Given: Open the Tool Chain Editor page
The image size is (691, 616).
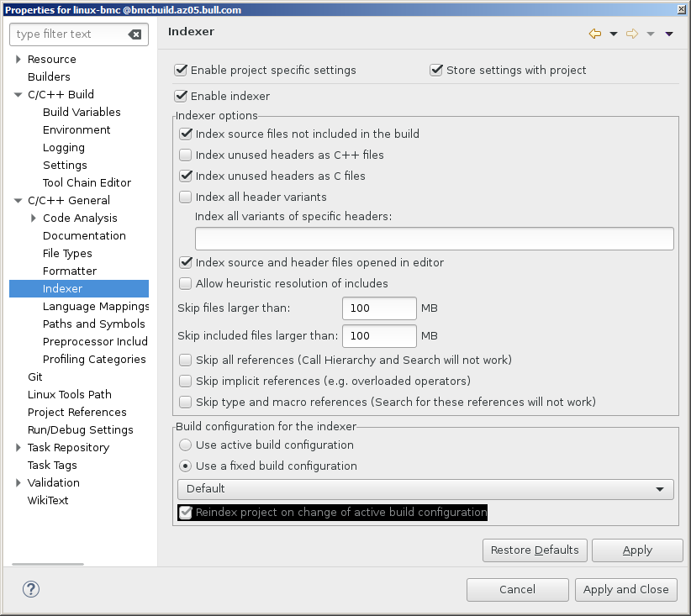Looking at the screenshot, I should pos(87,182).
